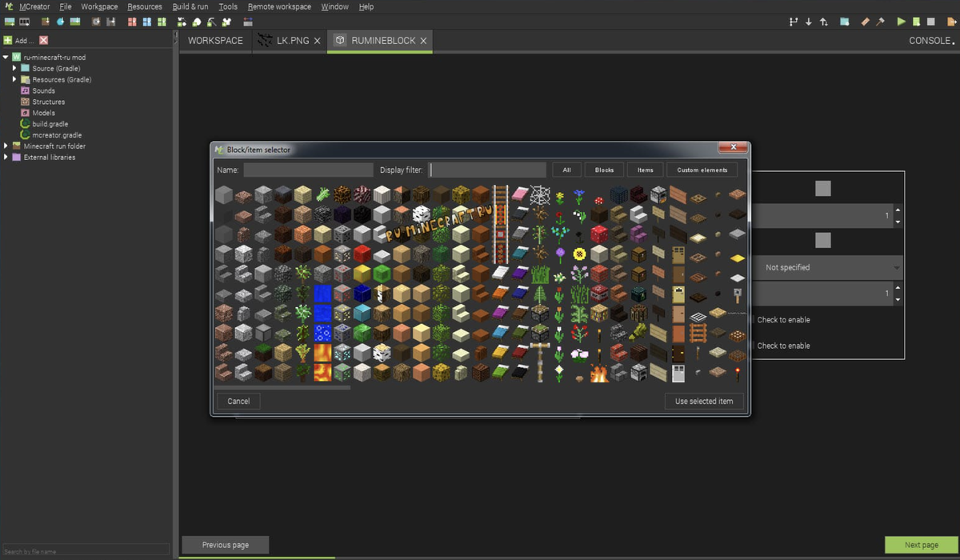Click the green Next page button

tap(922, 545)
